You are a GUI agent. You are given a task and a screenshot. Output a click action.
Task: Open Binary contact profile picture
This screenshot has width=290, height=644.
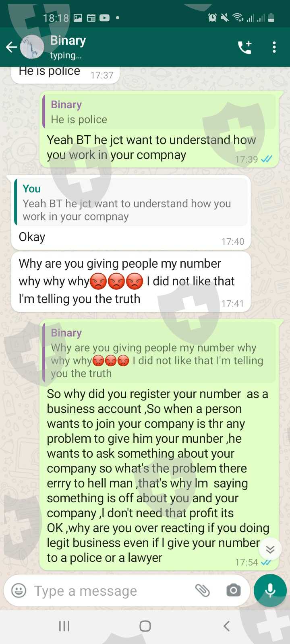tap(32, 47)
